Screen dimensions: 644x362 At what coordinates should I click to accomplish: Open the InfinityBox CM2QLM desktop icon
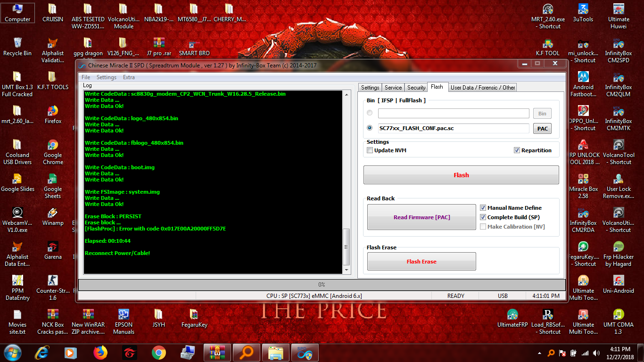(619, 84)
